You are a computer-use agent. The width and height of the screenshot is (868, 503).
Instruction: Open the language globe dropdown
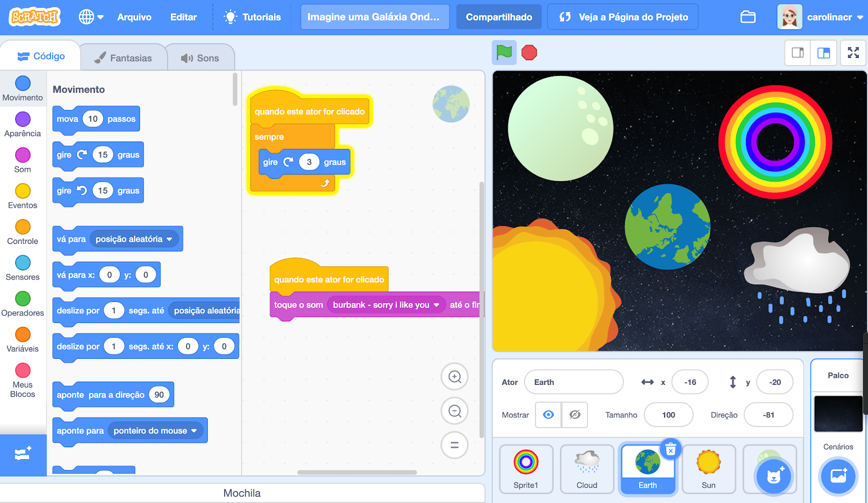point(91,17)
